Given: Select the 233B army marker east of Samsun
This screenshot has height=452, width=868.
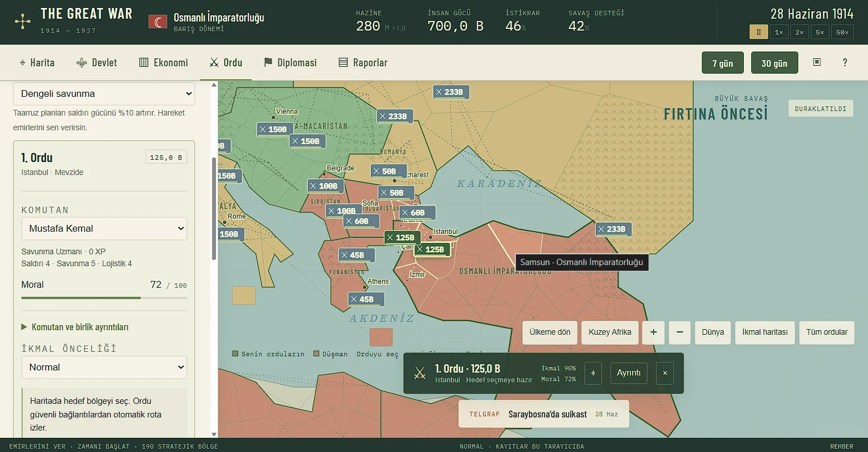Looking at the screenshot, I should (x=613, y=229).
